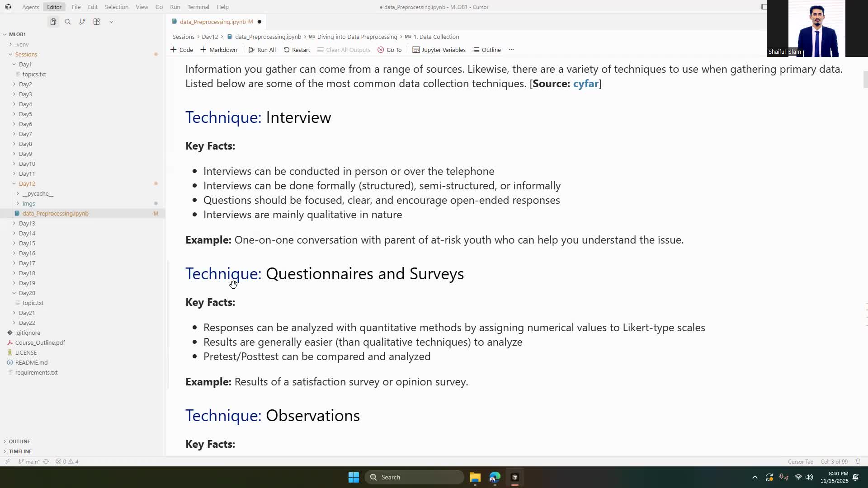Viewport: 868px width, 488px height.
Task: Open the Explorer view icon
Action: coord(53,22)
